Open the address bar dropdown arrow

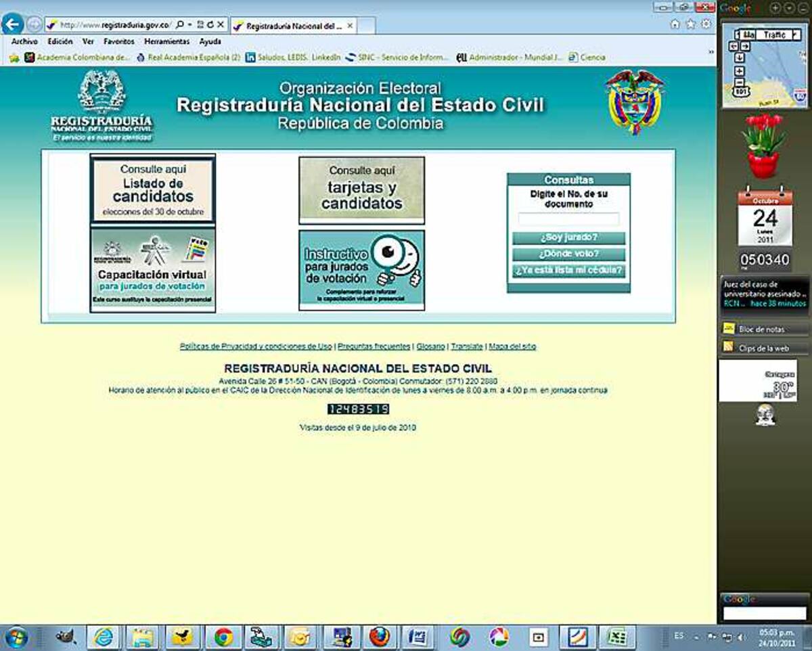click(190, 25)
